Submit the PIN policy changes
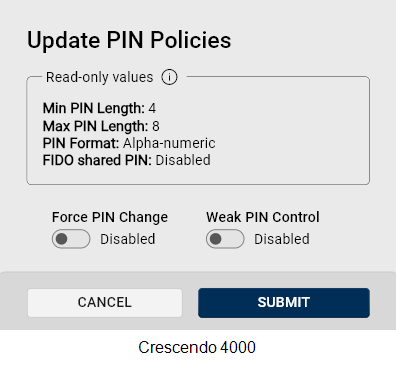This screenshot has width=396, height=372. pyautogui.click(x=284, y=303)
